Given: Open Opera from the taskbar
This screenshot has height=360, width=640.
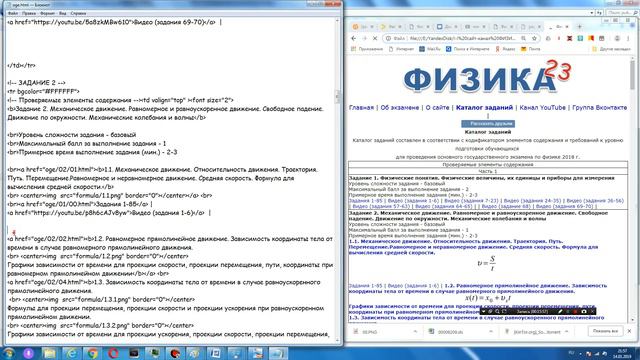Looking at the screenshot, I should (113, 353).
